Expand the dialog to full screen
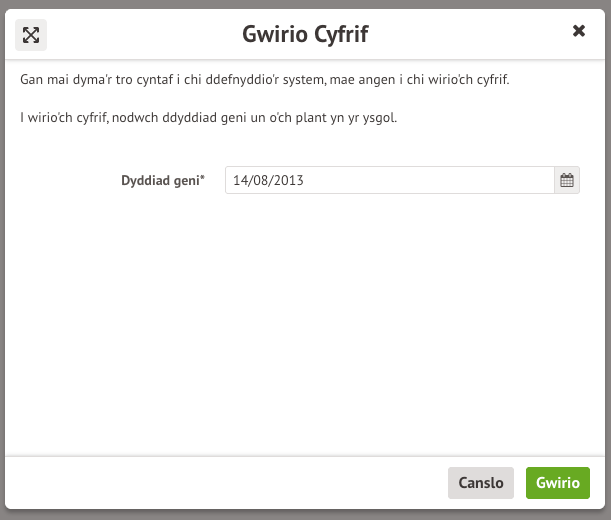This screenshot has height=520, width=611. [x=31, y=35]
